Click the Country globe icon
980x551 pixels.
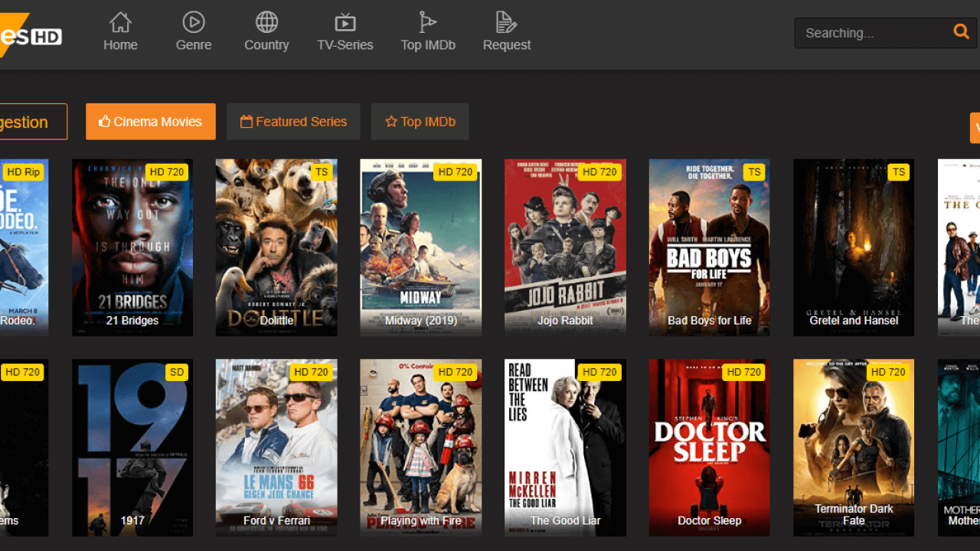click(266, 22)
